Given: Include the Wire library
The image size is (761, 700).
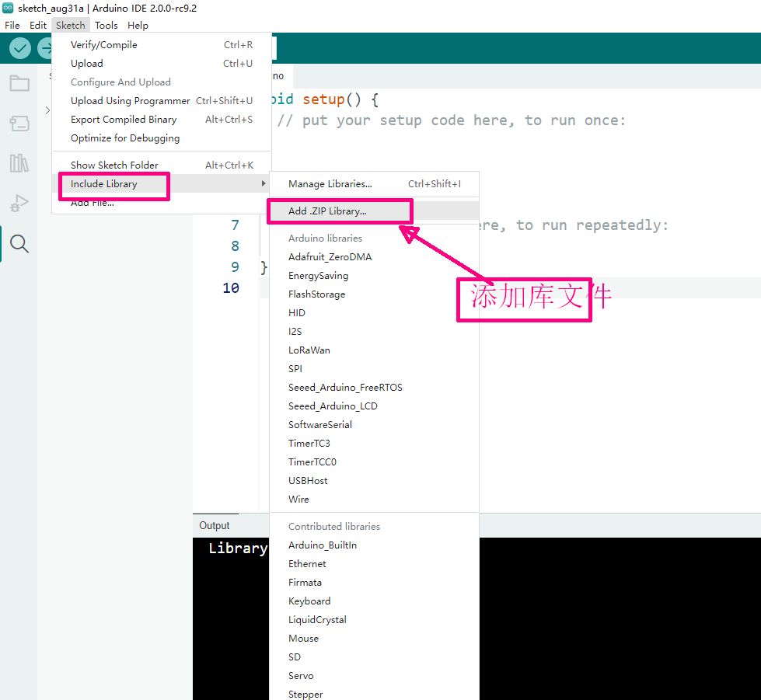Looking at the screenshot, I should [x=374, y=500].
